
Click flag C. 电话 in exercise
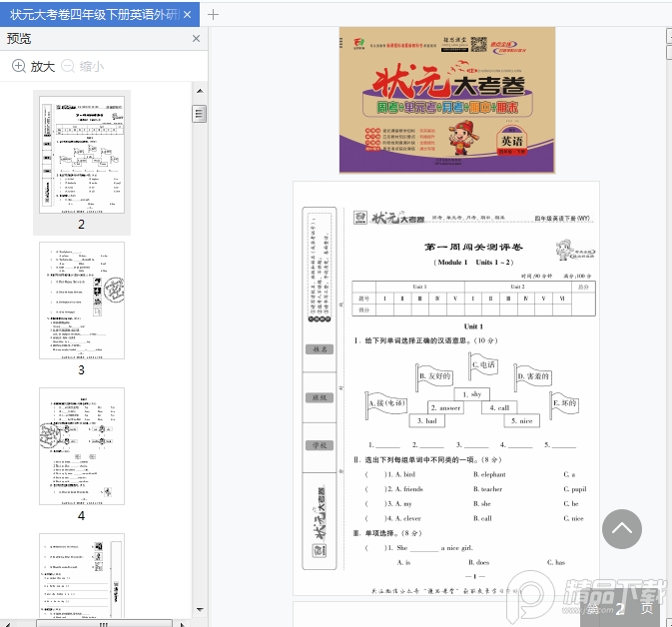pyautogui.click(x=483, y=364)
